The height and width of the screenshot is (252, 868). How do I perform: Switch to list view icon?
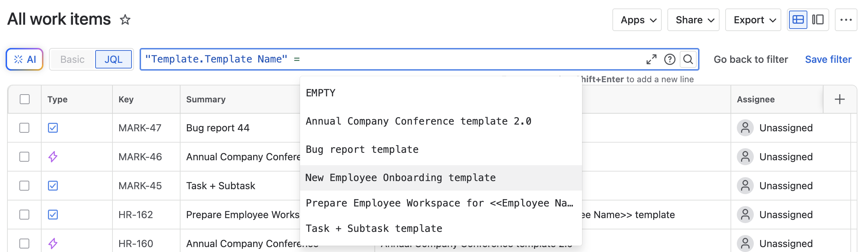798,20
